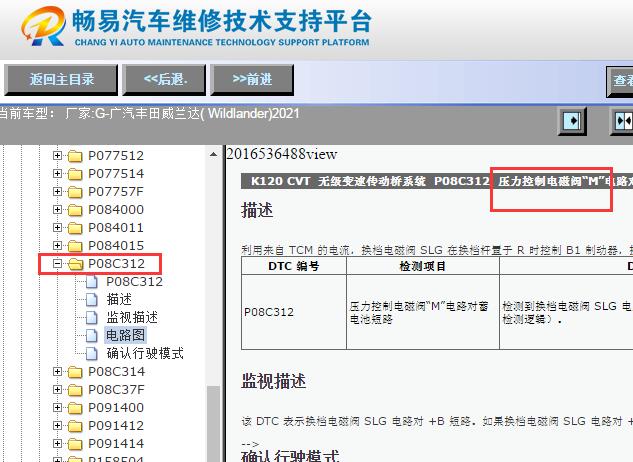Select the P077514 folder icon

pos(75,174)
